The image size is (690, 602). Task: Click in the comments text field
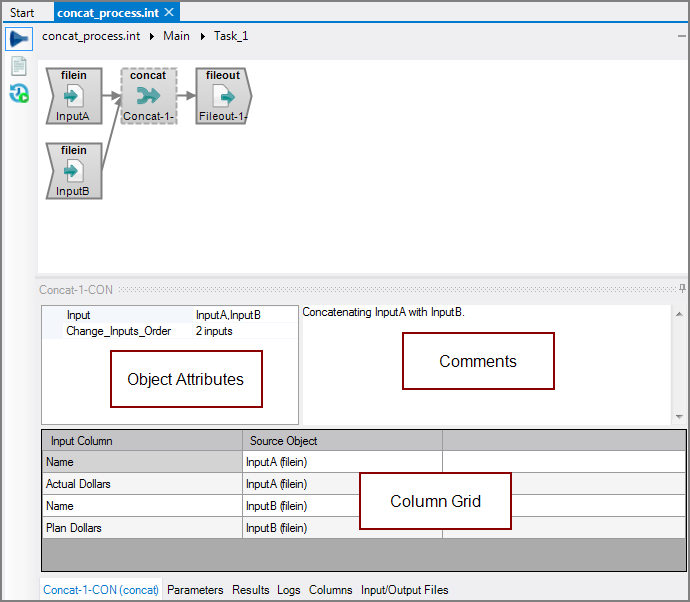tap(485, 380)
